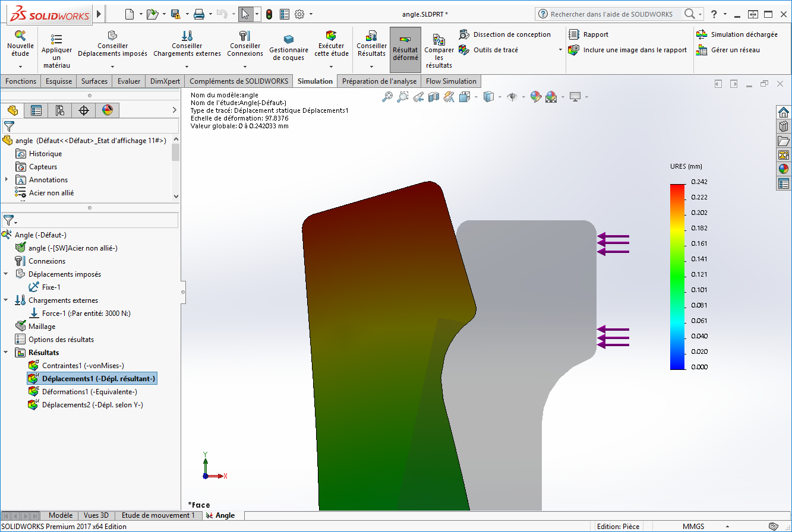
Task: Switch to the Esquisse tab
Action: point(59,81)
